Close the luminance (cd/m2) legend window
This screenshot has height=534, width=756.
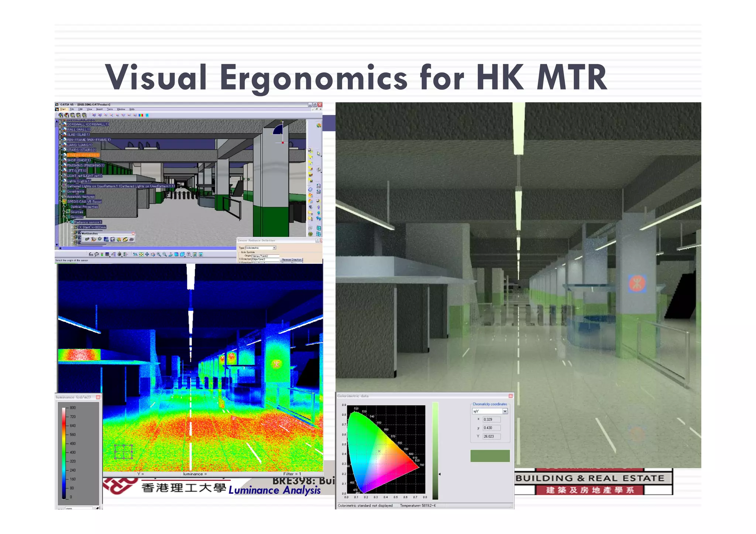tap(98, 397)
